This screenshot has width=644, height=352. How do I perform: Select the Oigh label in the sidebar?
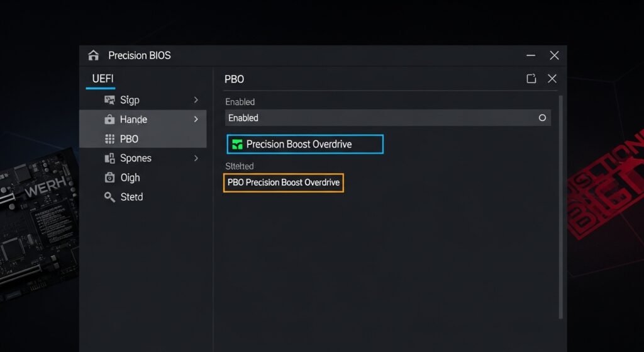click(130, 178)
